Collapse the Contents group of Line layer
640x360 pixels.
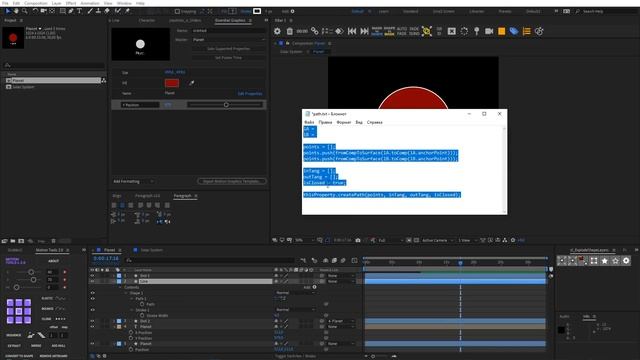coord(120,287)
